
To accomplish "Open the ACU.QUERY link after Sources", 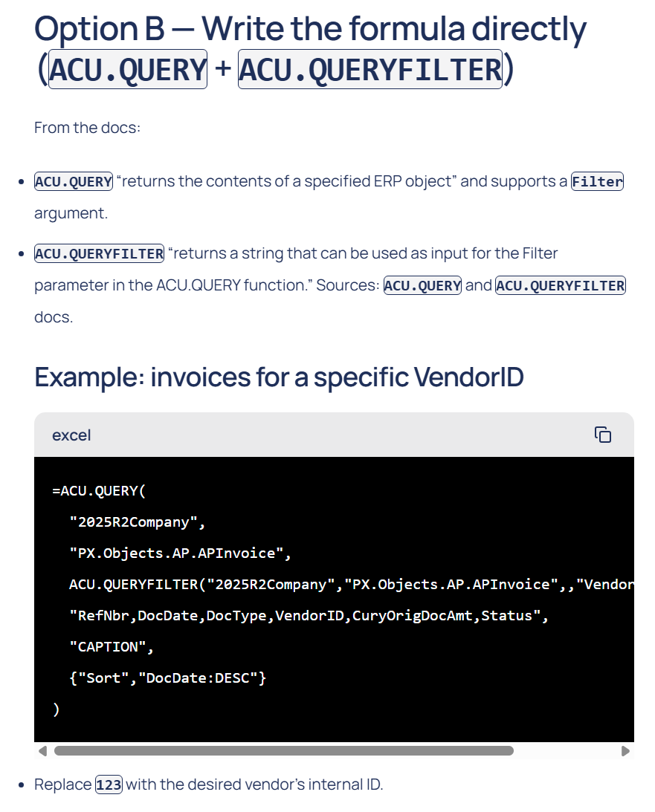I will point(422,285).
